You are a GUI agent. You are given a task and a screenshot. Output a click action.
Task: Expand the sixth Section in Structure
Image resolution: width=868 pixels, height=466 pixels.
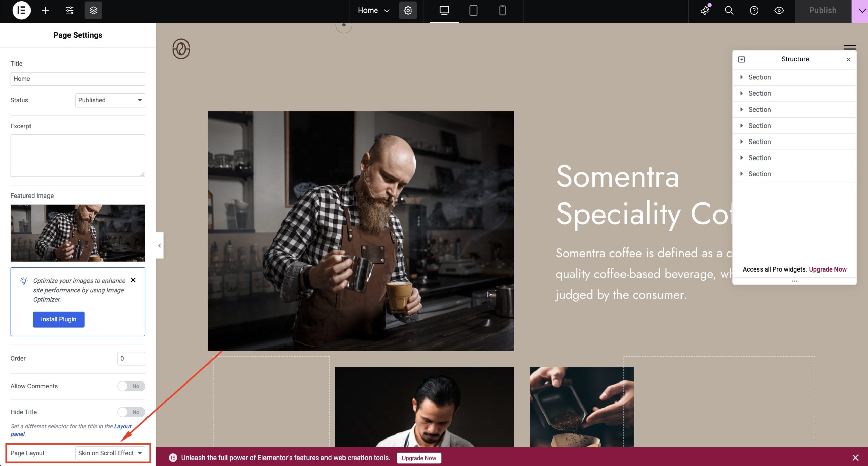click(x=741, y=157)
